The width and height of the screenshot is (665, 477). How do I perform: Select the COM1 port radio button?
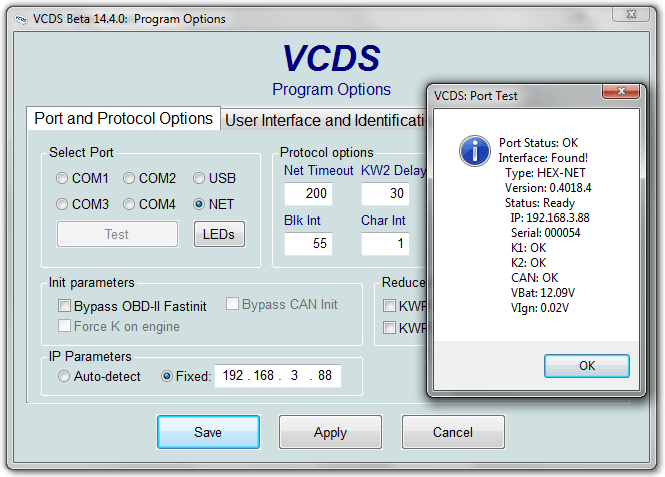pos(62,178)
